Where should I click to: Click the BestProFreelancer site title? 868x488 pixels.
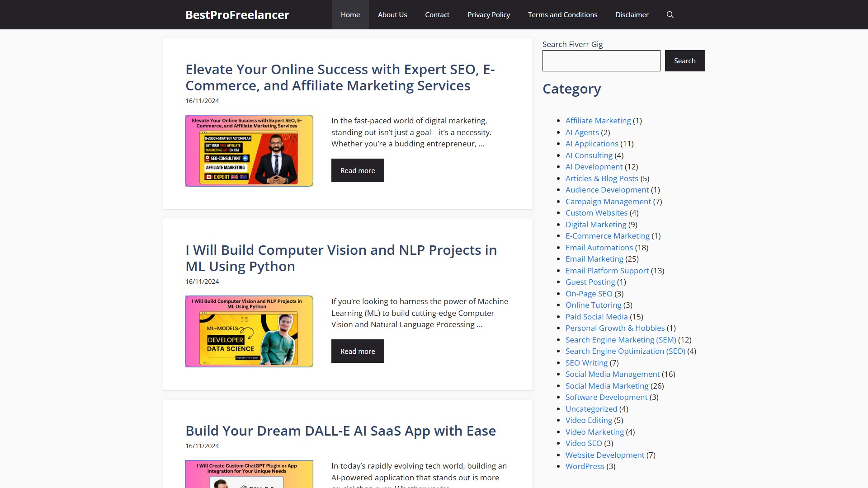[237, 15]
